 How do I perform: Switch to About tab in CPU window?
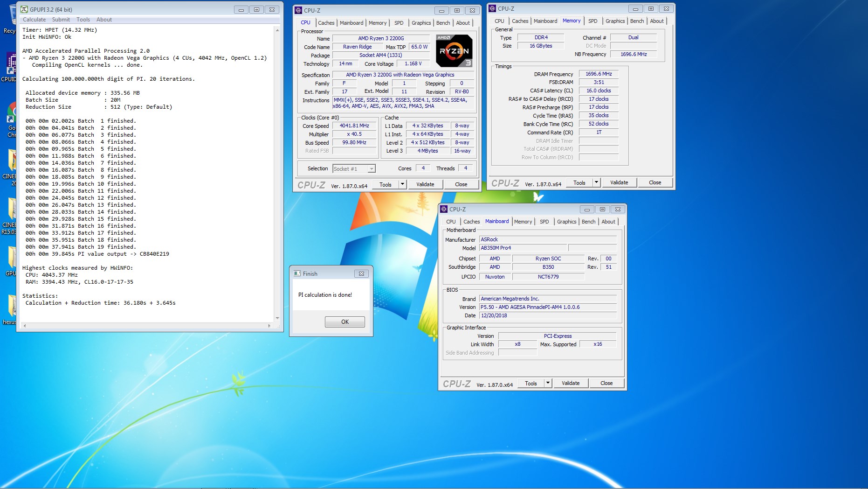463,23
